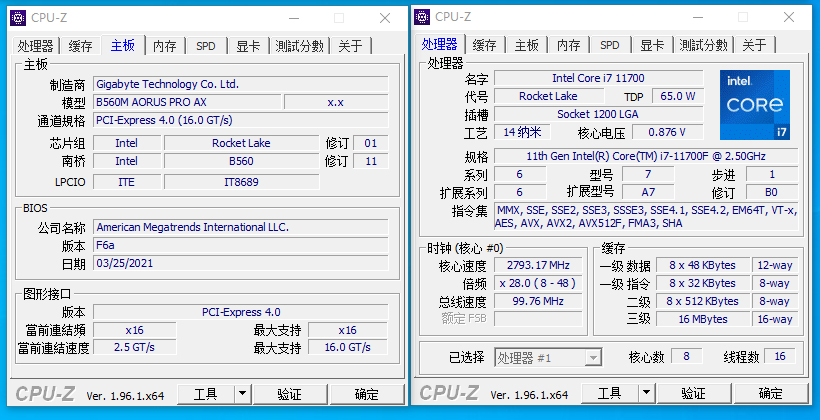Open 缓存 tab in right CPU-Z window
820x420 pixels.
click(485, 46)
